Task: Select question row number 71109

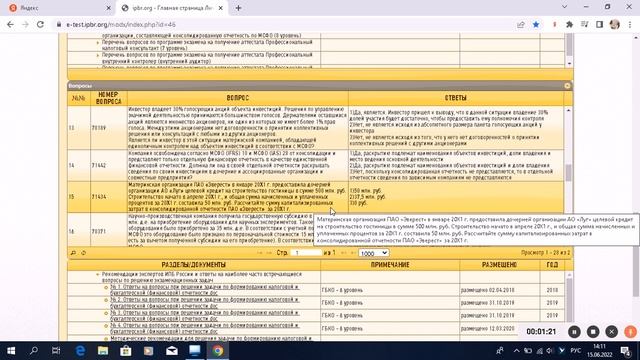Action: [315, 128]
